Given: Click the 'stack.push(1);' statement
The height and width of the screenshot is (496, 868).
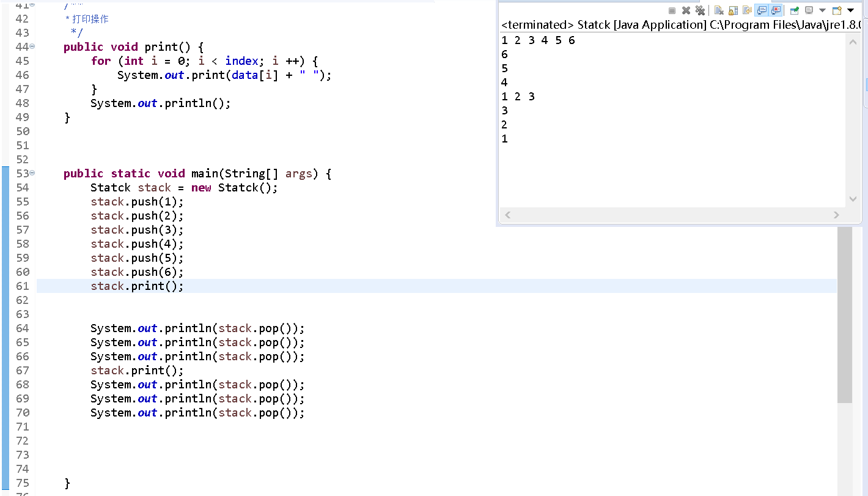Looking at the screenshot, I should (x=137, y=202).
